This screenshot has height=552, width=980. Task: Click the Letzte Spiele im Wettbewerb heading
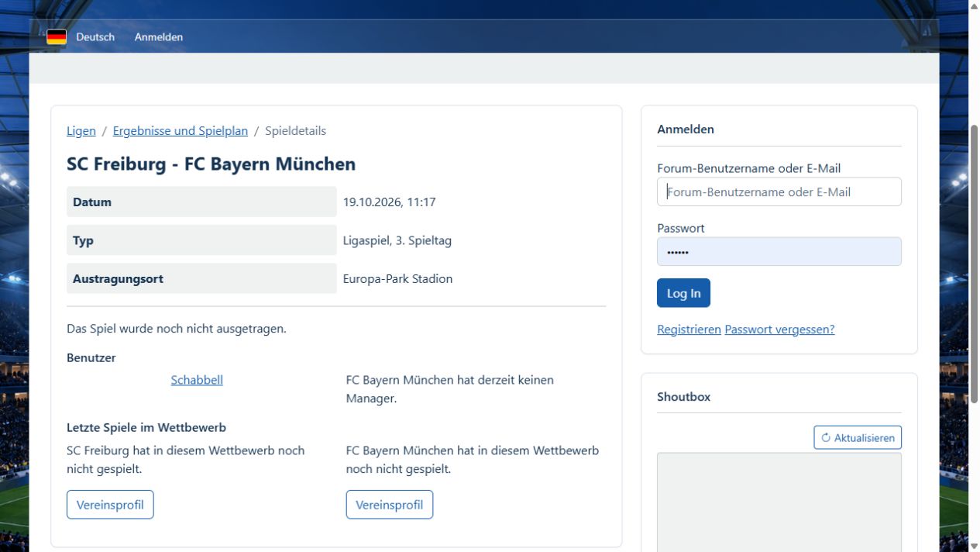pyautogui.click(x=146, y=428)
